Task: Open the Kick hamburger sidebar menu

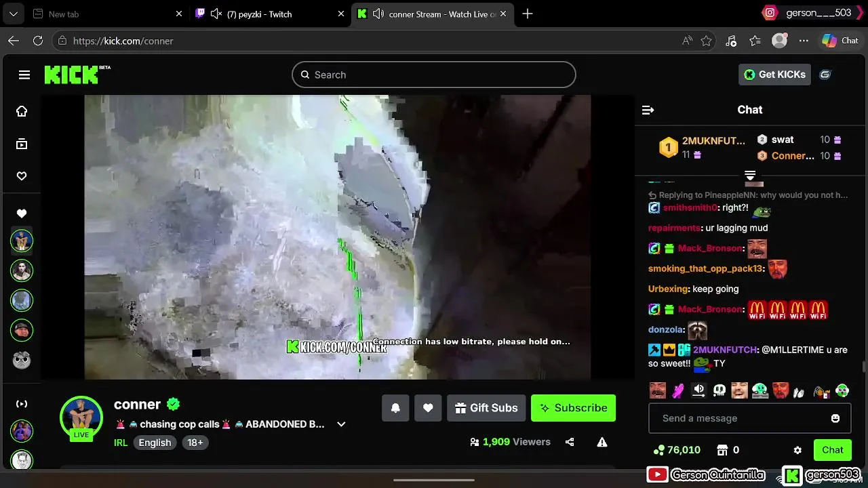Action: coord(24,75)
